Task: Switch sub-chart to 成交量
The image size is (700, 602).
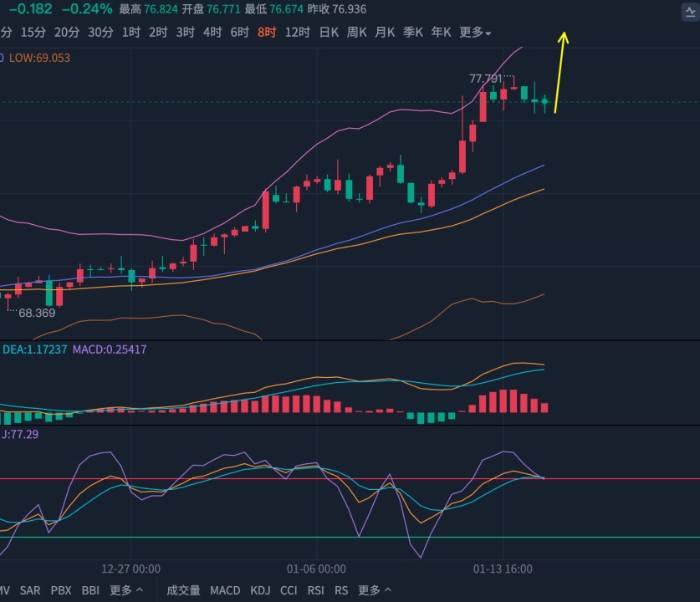Action: pyautogui.click(x=183, y=590)
